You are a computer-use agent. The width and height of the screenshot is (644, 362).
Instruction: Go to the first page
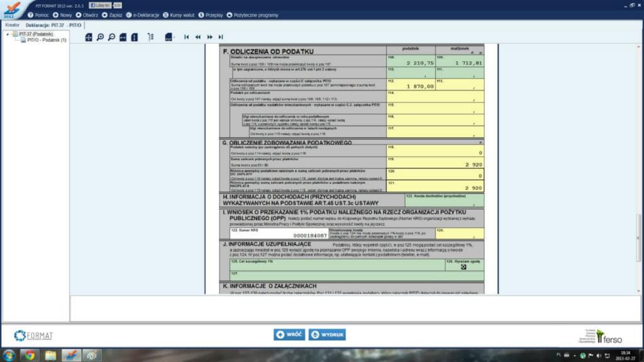coord(186,37)
